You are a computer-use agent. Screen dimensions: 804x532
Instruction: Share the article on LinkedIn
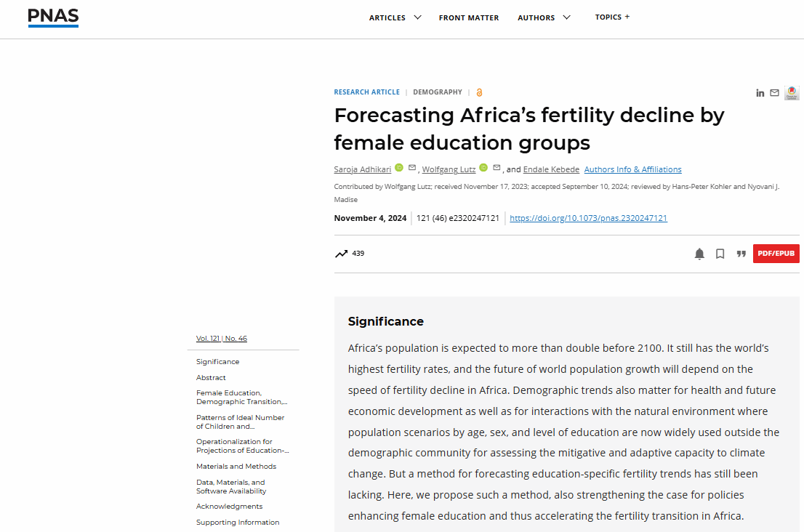(760, 93)
